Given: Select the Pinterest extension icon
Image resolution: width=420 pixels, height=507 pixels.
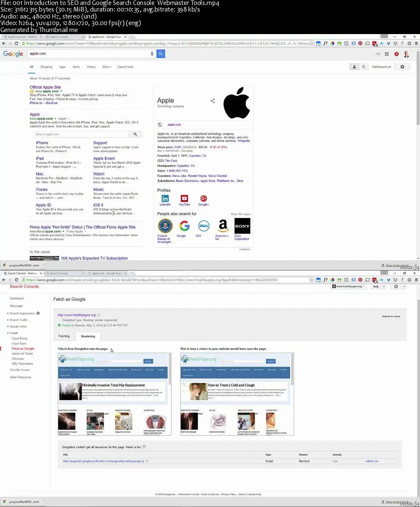Looking at the screenshot, I should [361, 43].
